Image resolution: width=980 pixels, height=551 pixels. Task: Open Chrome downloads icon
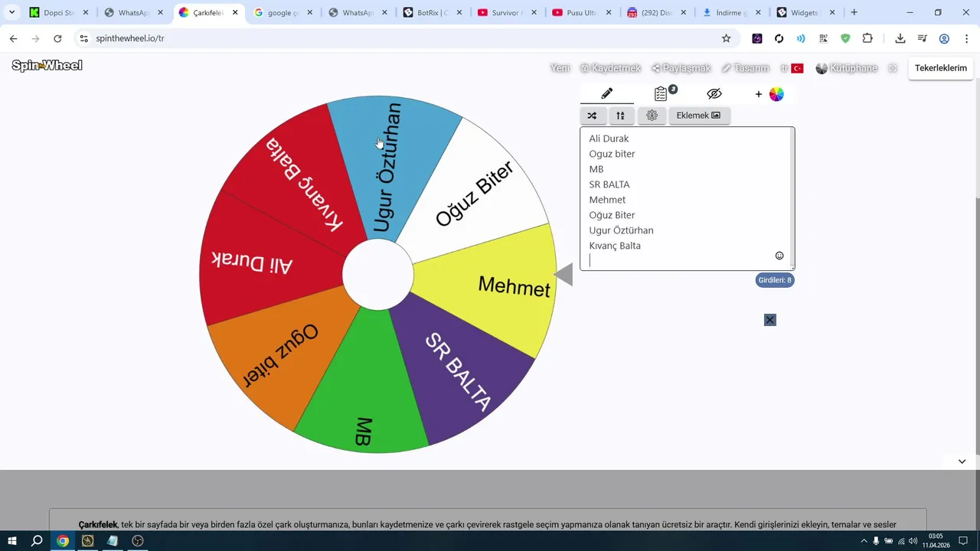click(x=900, y=38)
